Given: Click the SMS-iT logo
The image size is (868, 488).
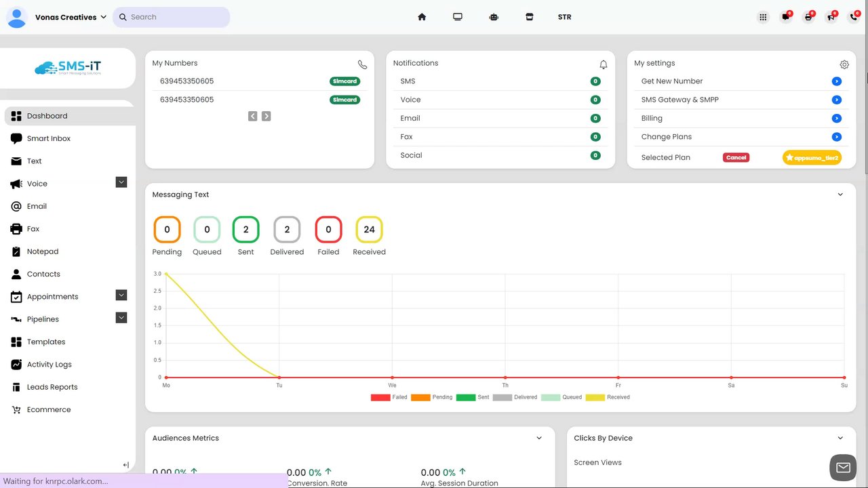Looking at the screenshot, I should click(x=68, y=68).
